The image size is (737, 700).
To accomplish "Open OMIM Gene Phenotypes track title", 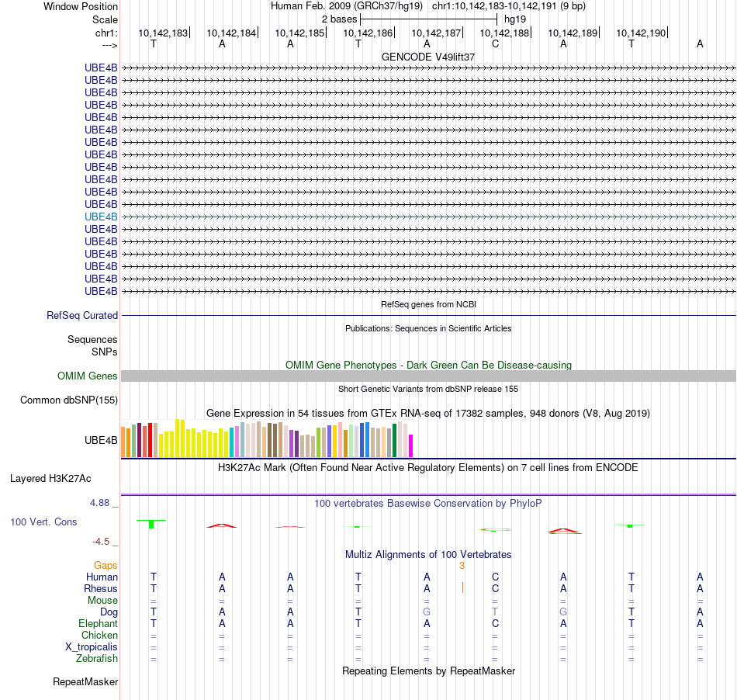I will pos(428,366).
